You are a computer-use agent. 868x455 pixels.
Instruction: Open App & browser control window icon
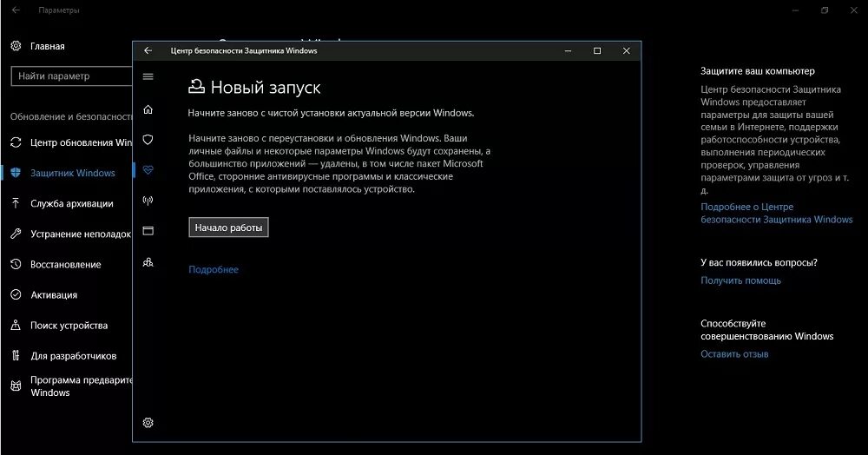point(148,231)
